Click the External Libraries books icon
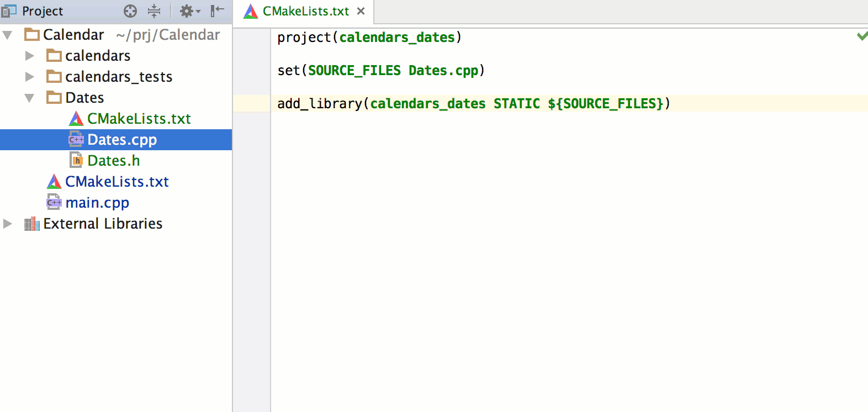This screenshot has width=868, height=412. (32, 224)
